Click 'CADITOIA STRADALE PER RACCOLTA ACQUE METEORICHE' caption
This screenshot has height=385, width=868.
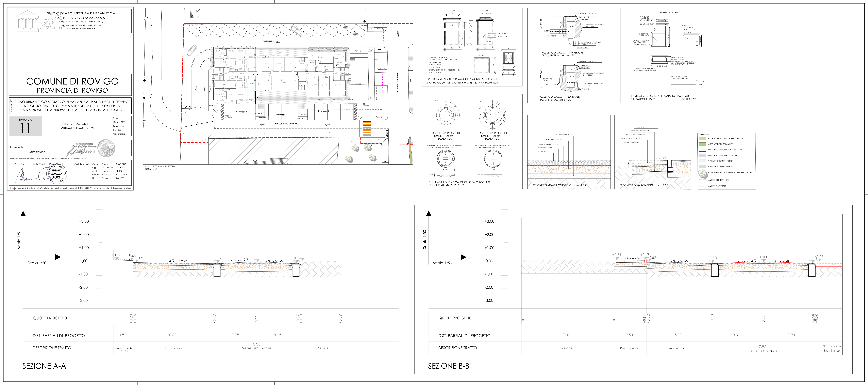pyautogui.click(x=462, y=79)
